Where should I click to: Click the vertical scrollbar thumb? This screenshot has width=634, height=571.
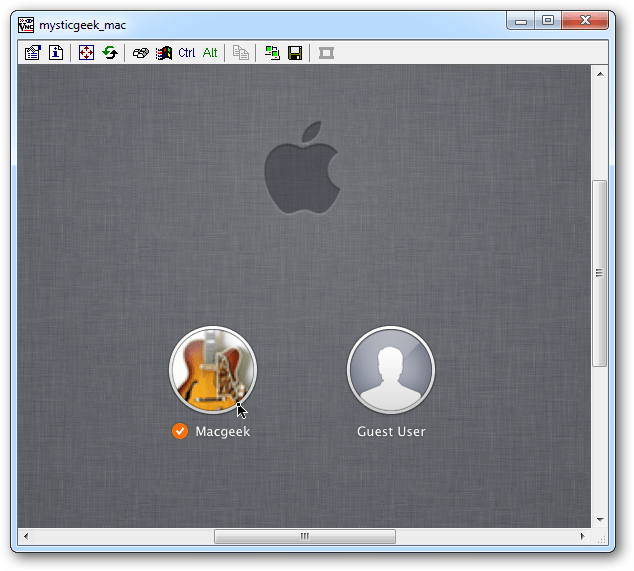coord(600,273)
